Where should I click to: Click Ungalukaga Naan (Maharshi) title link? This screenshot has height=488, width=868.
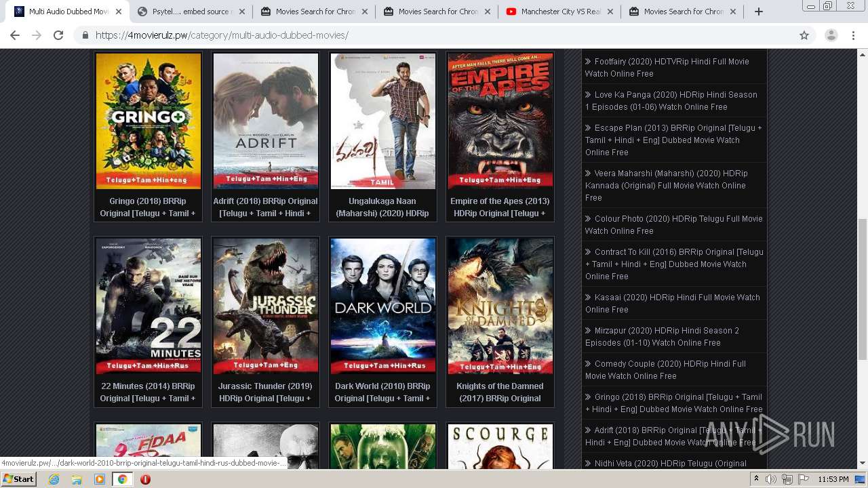tap(383, 207)
